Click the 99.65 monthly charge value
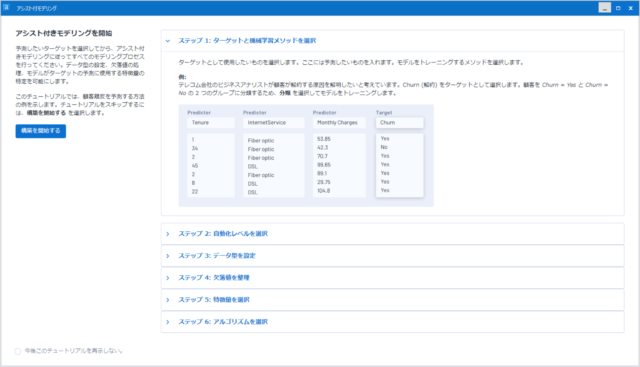 coord(324,165)
